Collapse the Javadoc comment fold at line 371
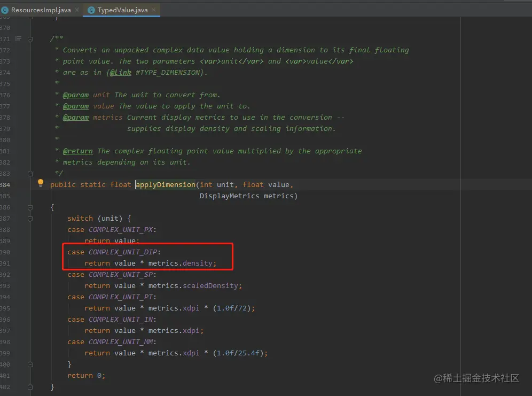Image resolution: width=532 pixels, height=396 pixels. pos(30,39)
